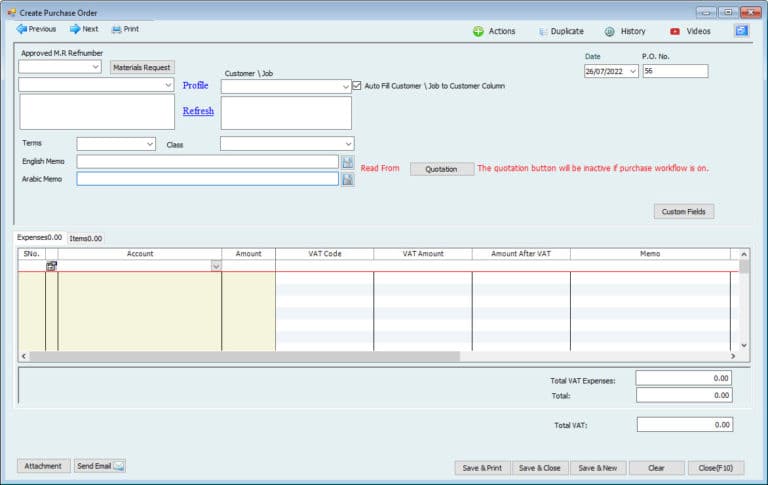768x485 pixels.
Task: Click the Refresh link
Action: pyautogui.click(x=198, y=111)
